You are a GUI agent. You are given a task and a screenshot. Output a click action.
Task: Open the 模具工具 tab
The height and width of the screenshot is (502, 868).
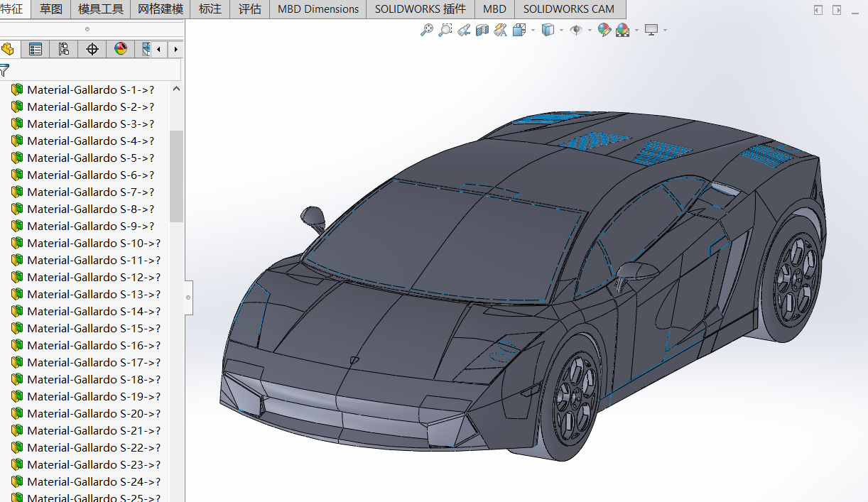pos(101,9)
